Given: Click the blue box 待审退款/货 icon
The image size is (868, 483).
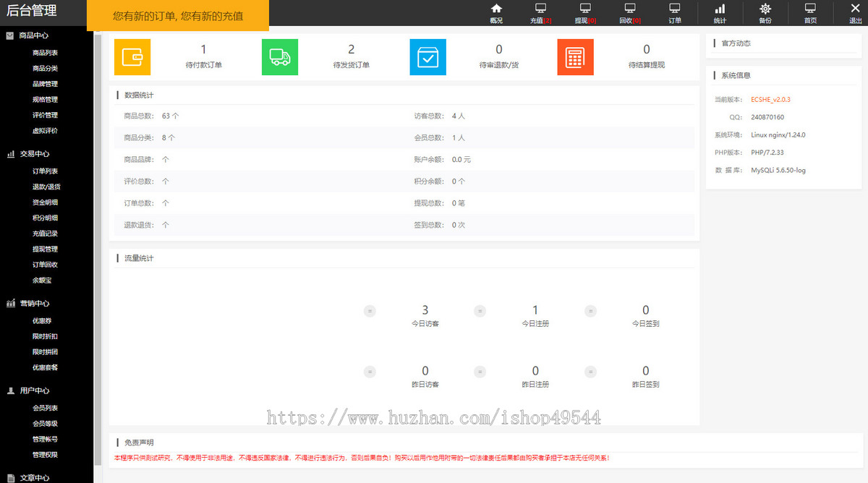Looking at the screenshot, I should pos(428,57).
